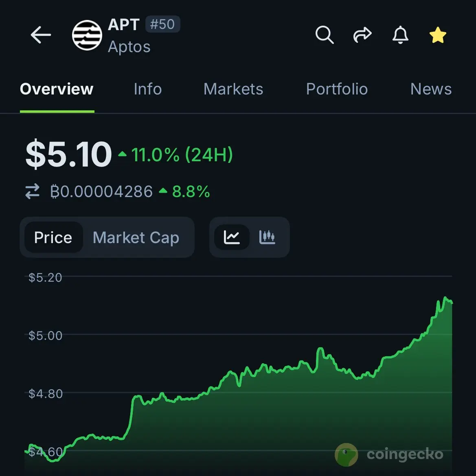Switch to line chart view icon
The image size is (476, 476).
232,237
